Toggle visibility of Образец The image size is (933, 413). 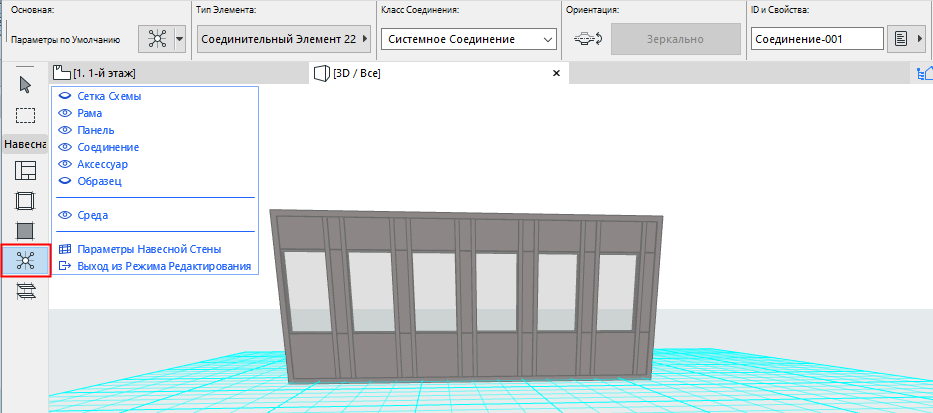point(64,181)
